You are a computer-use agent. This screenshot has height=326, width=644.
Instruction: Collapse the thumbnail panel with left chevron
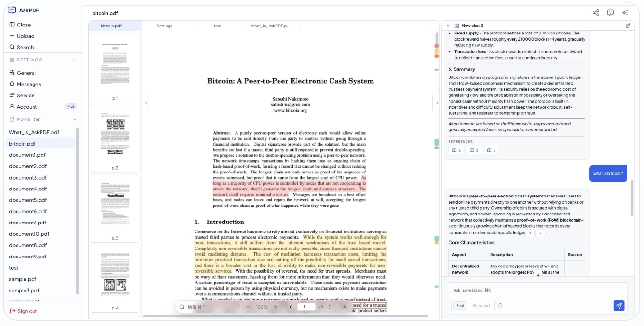click(x=146, y=103)
